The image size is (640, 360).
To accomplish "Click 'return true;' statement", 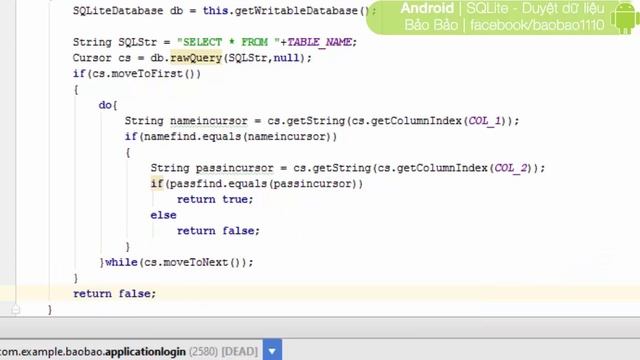I will [215, 199].
